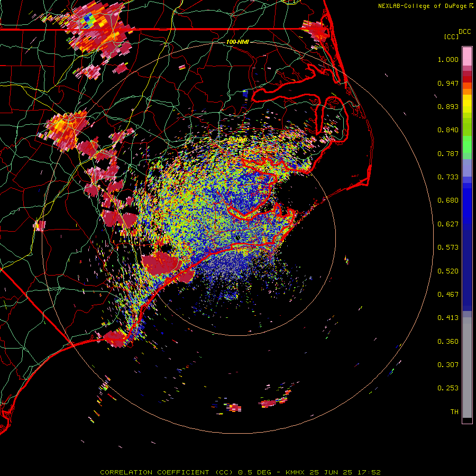Viewport: 476px width, 476px height.
Task: Select the 0.733 legend value
Action: click(x=448, y=177)
